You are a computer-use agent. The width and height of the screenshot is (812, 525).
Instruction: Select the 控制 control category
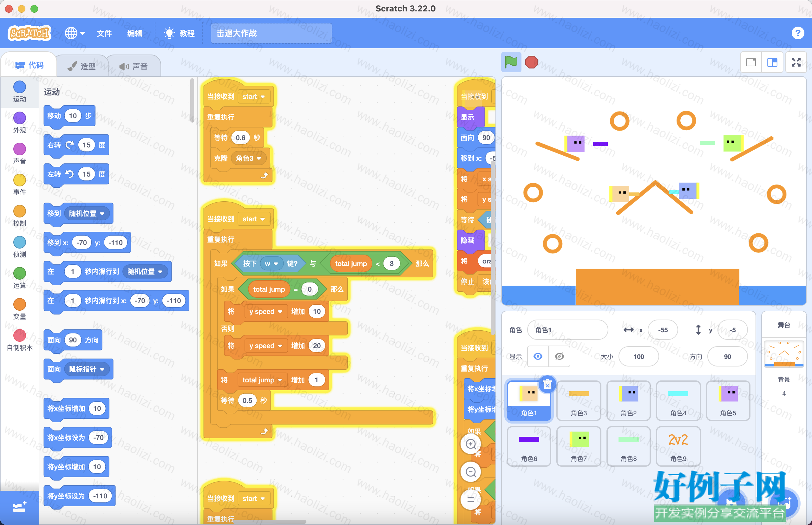[19, 216]
